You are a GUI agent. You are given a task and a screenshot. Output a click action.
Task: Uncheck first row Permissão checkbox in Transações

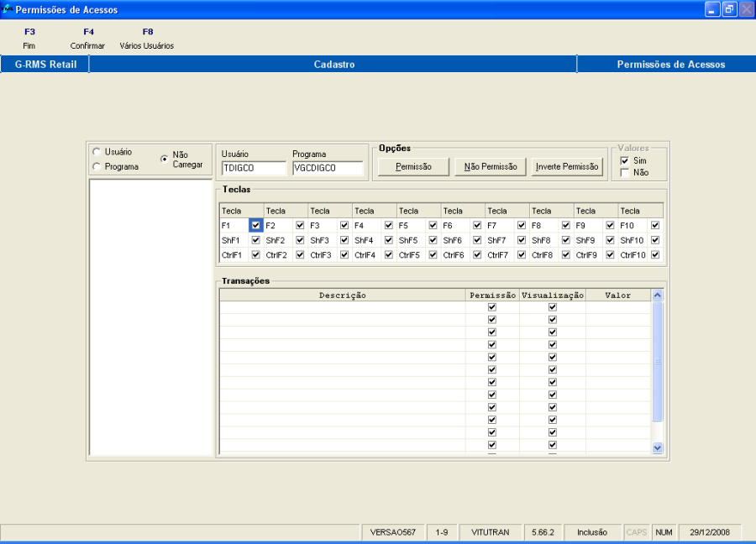(x=491, y=307)
